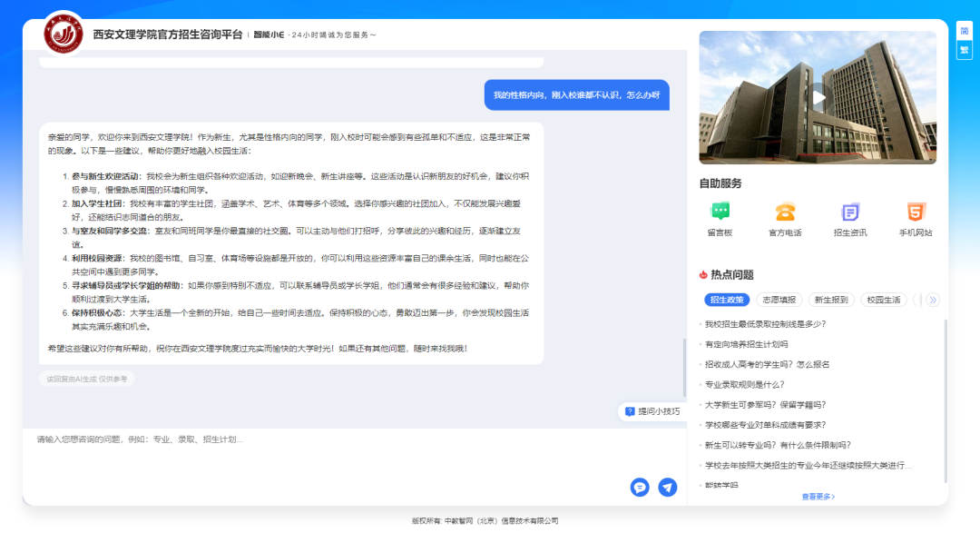980x533 pixels.
Task: Click question 大学新生可参军吗？保留学籍吗？
Action: (765, 405)
